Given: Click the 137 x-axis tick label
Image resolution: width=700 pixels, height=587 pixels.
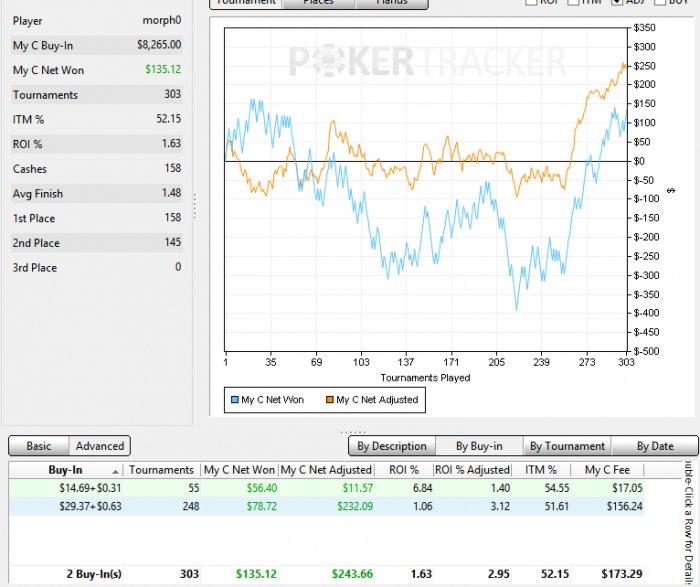Looking at the screenshot, I should click(x=406, y=362).
